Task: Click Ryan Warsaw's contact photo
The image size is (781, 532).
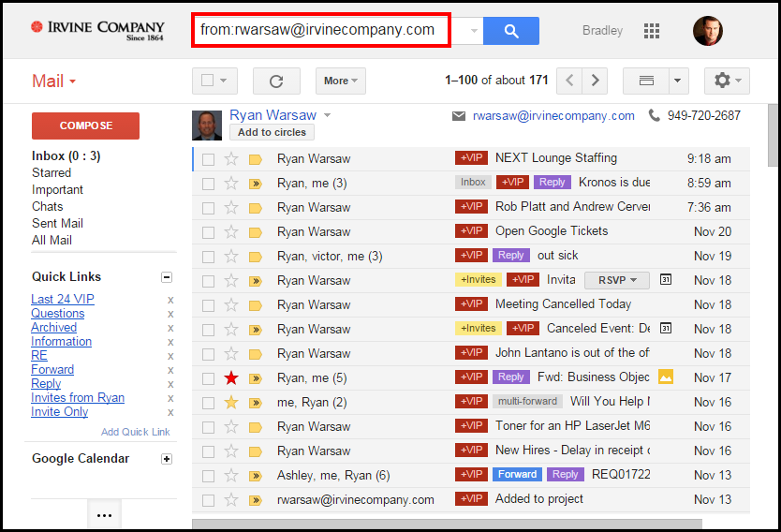Action: click(x=207, y=126)
